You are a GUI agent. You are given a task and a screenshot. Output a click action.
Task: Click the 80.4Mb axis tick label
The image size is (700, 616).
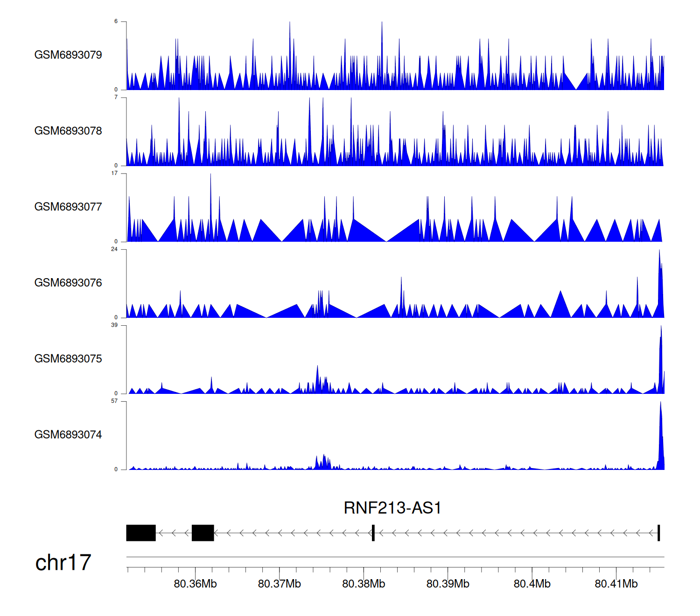tap(532, 584)
